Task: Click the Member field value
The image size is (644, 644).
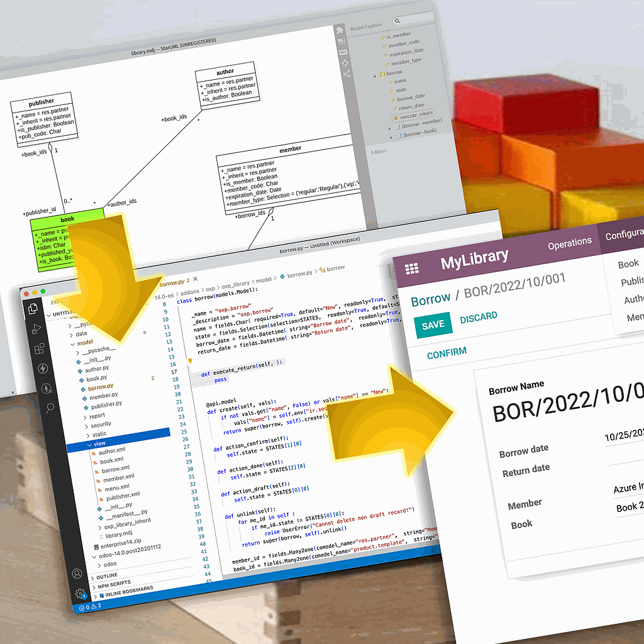Action: pyautogui.click(x=629, y=487)
